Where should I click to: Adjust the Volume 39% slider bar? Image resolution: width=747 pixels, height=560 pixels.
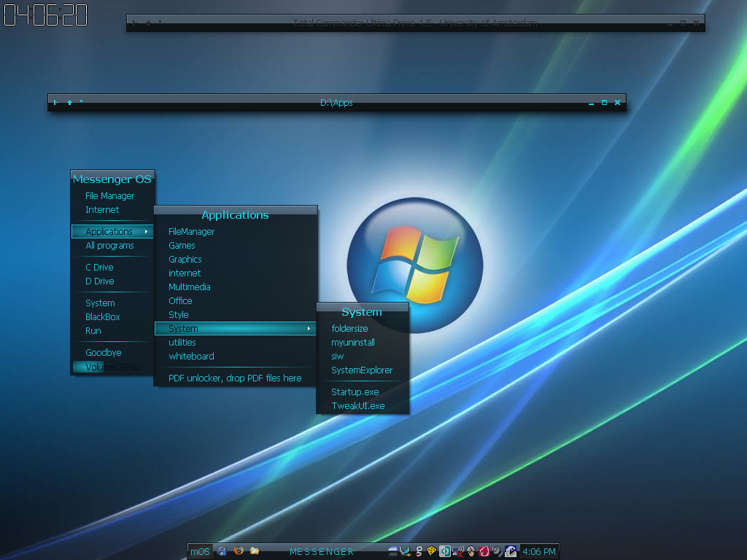tap(112, 367)
